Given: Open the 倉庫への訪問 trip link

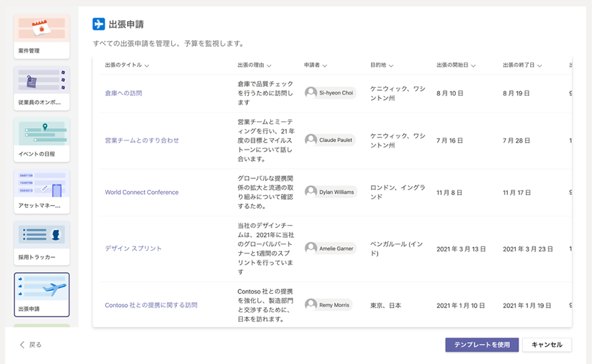Looking at the screenshot, I should click(x=124, y=93).
